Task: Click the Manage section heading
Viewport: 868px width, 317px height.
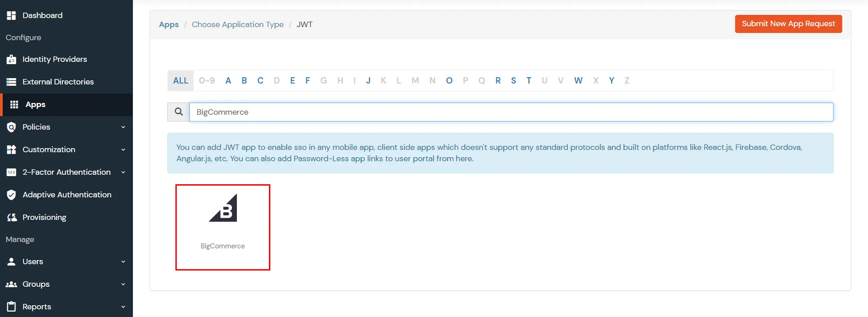Action: (x=20, y=239)
